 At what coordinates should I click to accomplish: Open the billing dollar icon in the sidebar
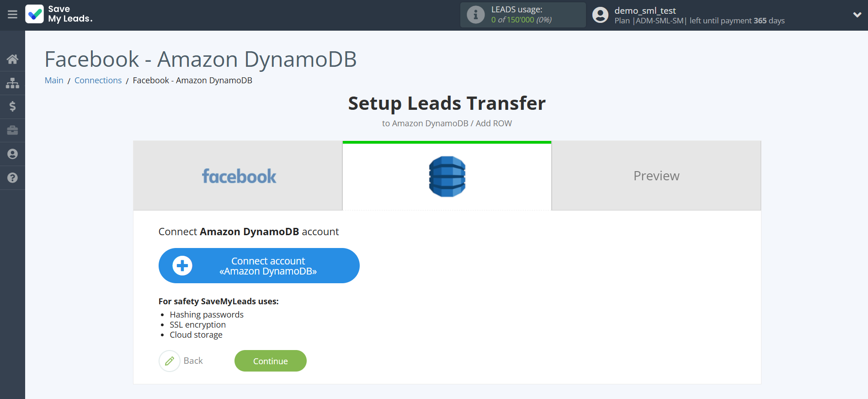pos(12,107)
